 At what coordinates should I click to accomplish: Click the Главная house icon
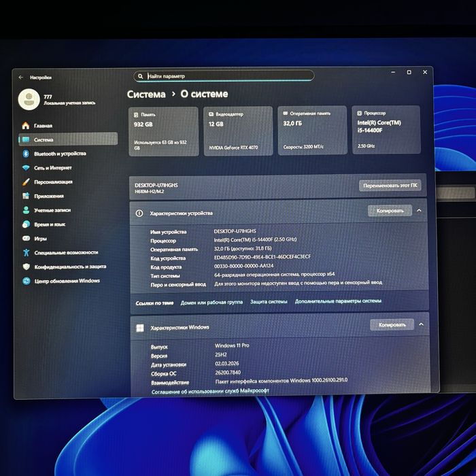pyautogui.click(x=26, y=125)
